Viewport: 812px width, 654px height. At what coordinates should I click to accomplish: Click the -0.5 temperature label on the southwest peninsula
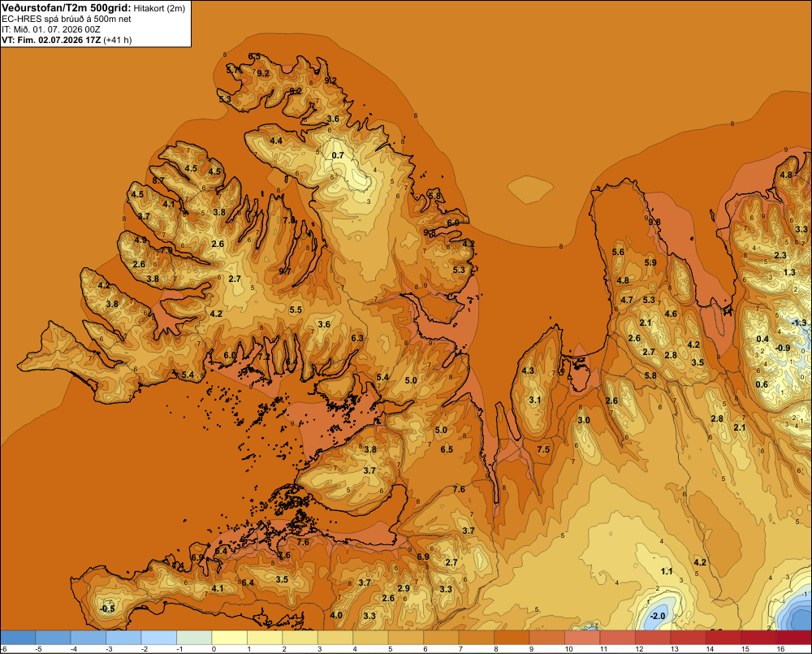coord(107,609)
